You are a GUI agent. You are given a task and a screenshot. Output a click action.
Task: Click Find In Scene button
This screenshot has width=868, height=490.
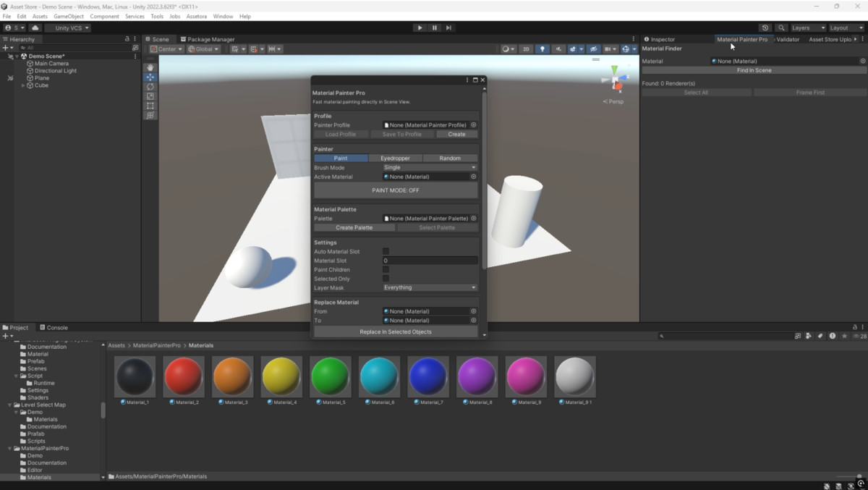pyautogui.click(x=754, y=70)
